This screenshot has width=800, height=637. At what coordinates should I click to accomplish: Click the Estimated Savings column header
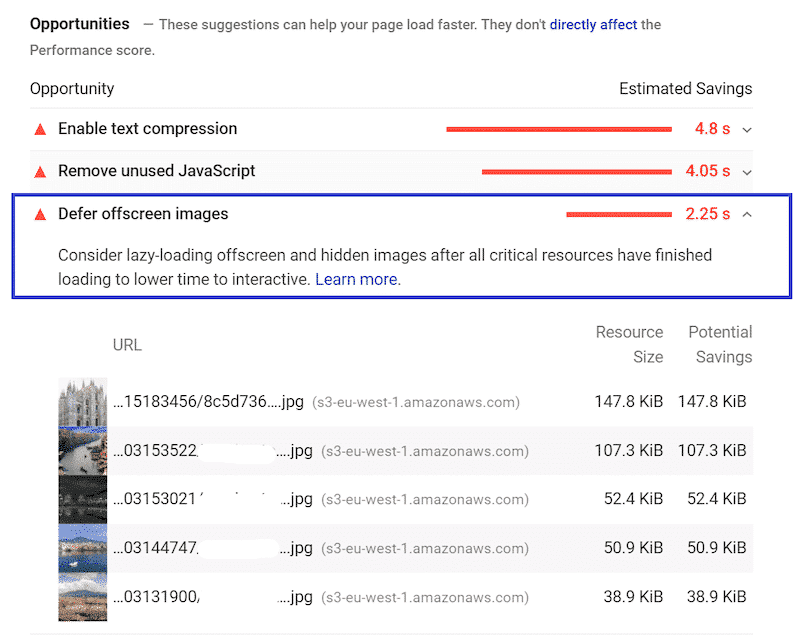686,88
